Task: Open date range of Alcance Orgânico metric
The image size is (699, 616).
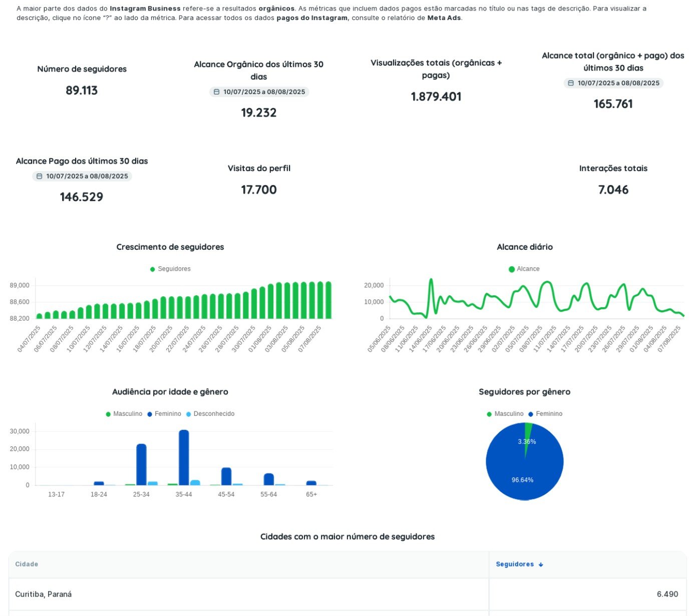Action: tap(259, 92)
